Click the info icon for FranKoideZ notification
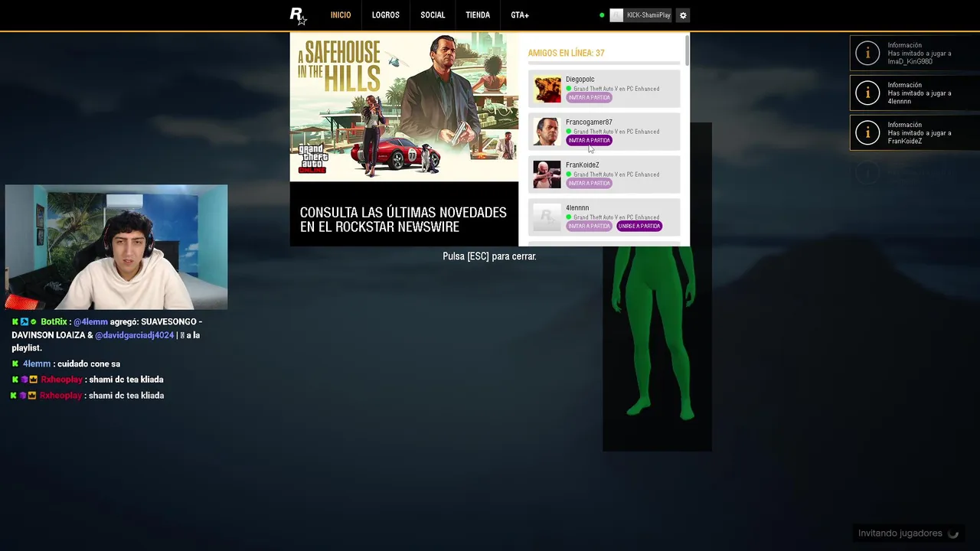Screen dimensions: 980x551 tap(867, 132)
